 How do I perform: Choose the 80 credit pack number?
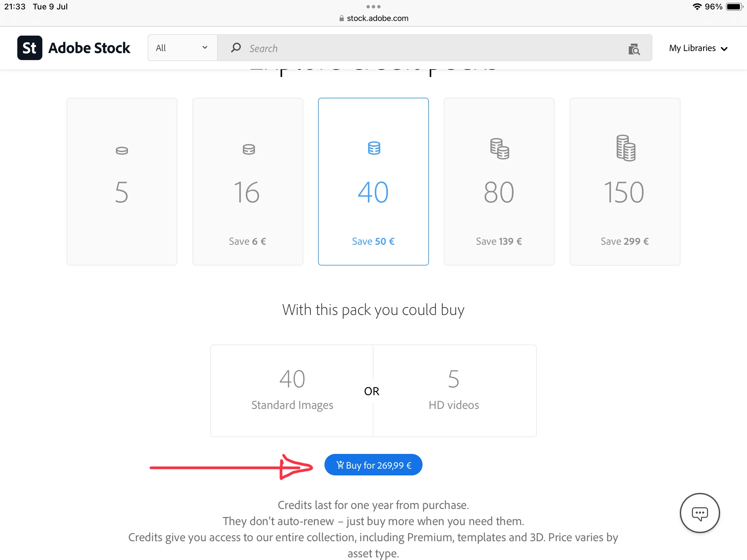499,192
